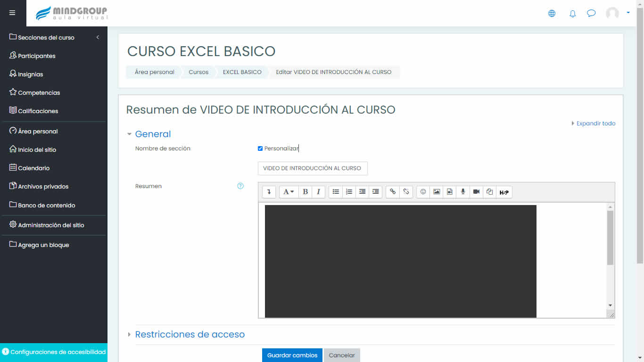Open the messages chat bubble
This screenshot has height=362, width=644.
[591, 13]
